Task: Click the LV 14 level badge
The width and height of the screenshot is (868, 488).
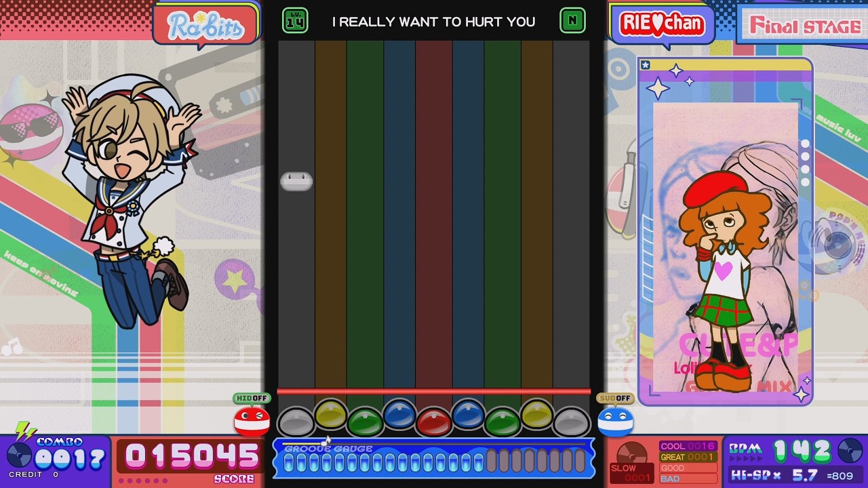Action: coord(295,21)
